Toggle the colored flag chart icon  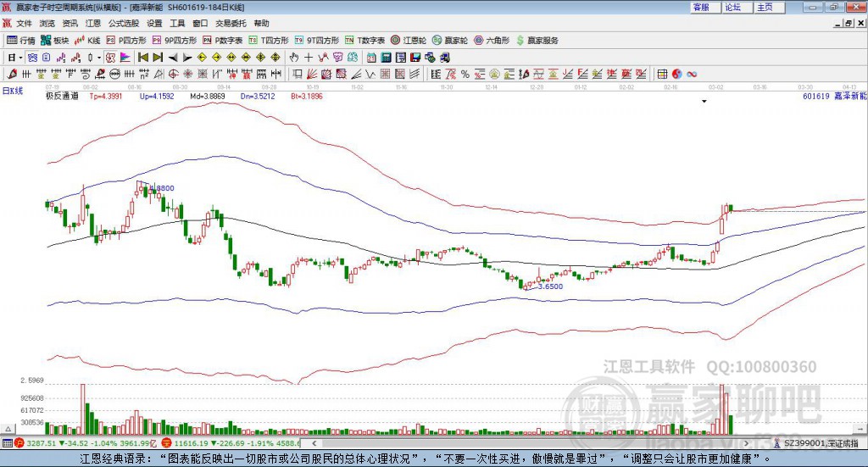point(125,58)
